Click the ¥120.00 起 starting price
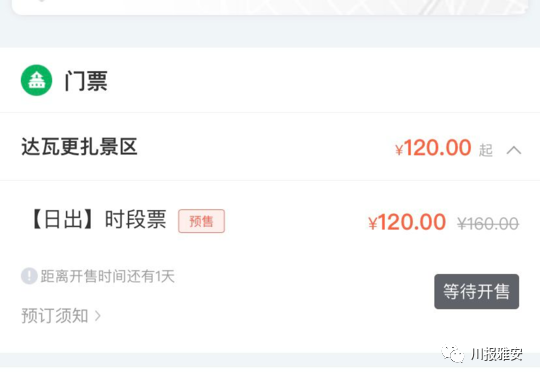 tap(444, 148)
